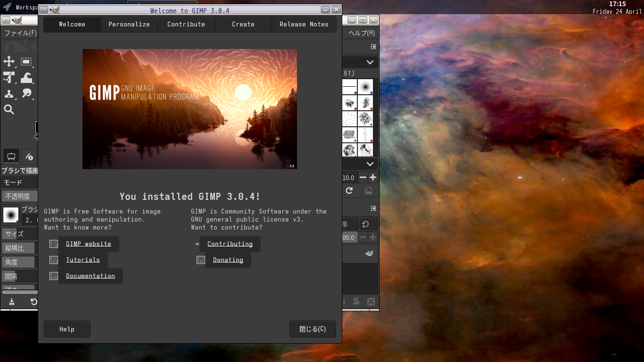Select the hard round brush with blue corner
This screenshot has height=362, width=644.
pos(365,87)
